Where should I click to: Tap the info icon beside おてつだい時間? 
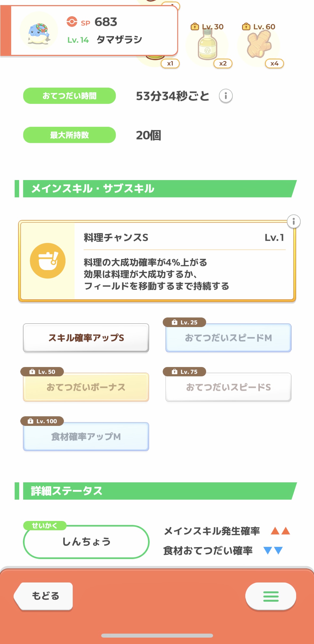[226, 96]
